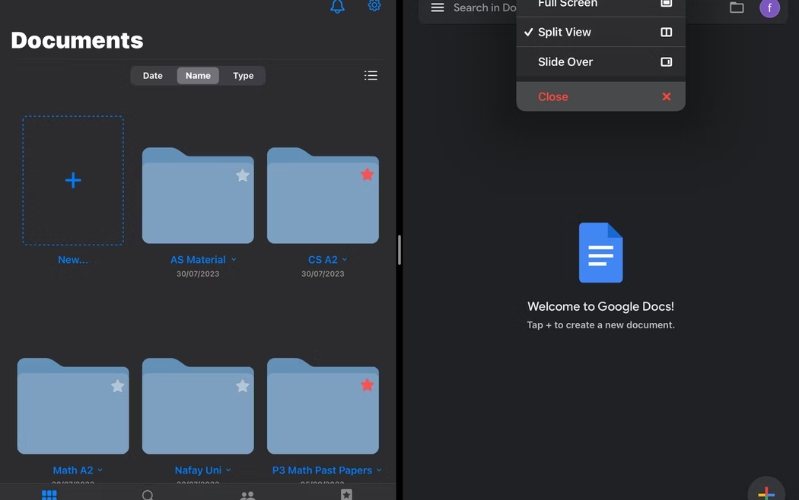This screenshot has height=500, width=799.
Task: Open notifications bell in Documents
Action: pos(337,6)
